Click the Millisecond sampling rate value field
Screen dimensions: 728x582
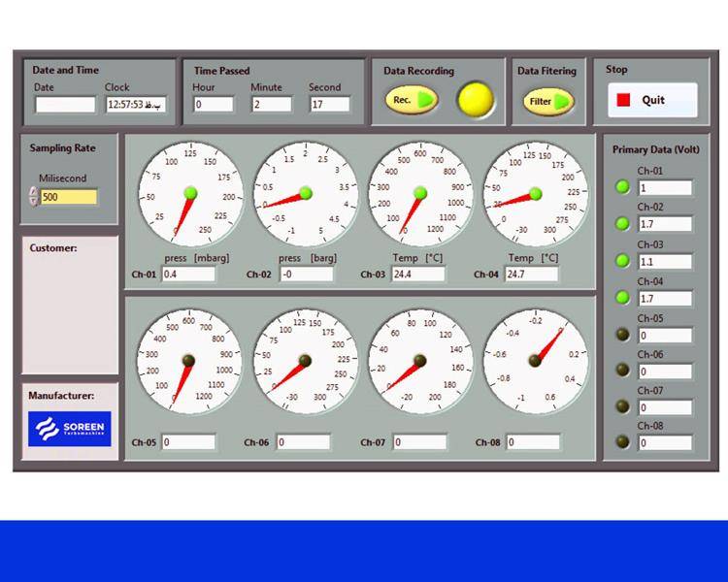click(x=68, y=197)
